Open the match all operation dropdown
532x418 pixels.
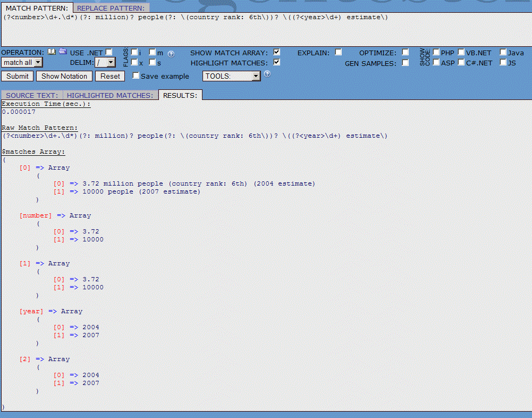click(22, 62)
